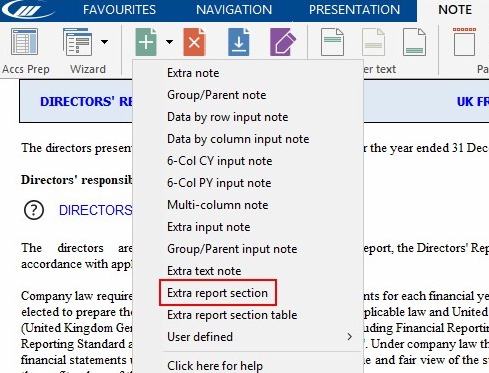This screenshot has width=489, height=373.
Task: Click the application logo icon
Action: [x=28, y=9]
